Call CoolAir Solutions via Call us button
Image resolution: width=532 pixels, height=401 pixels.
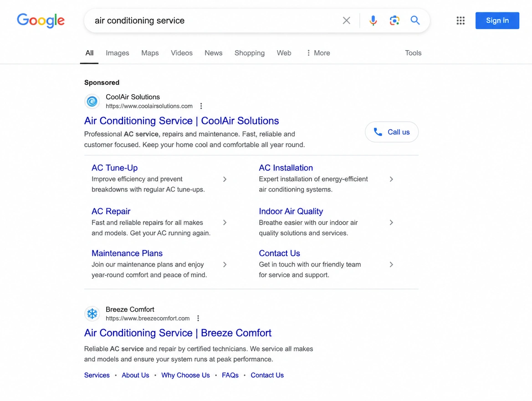tap(392, 132)
